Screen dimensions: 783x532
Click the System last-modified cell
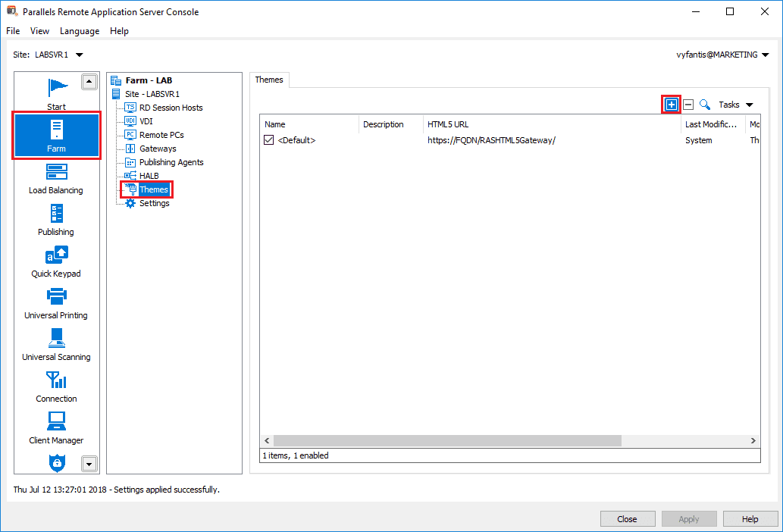tap(699, 140)
